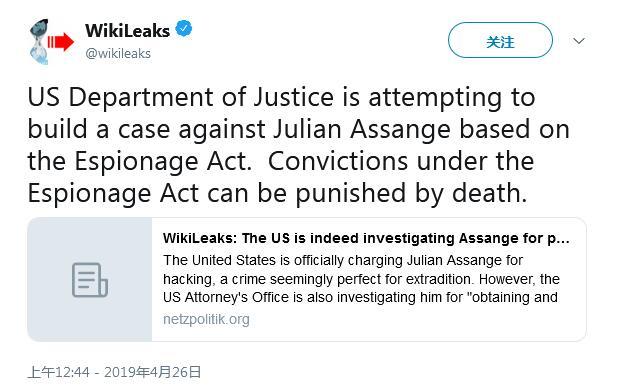The height and width of the screenshot is (386, 617).
Task: Click the blue verified badge
Action: click(x=184, y=29)
